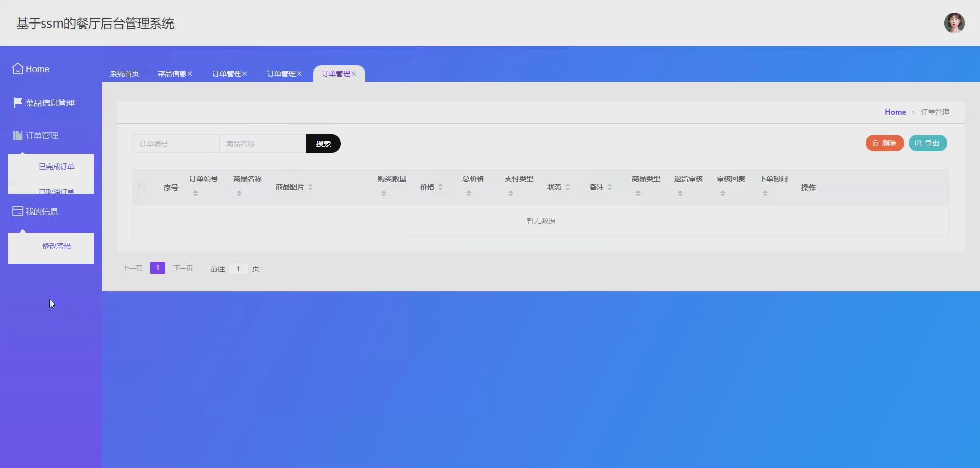Focus the 订单编号 search field

tap(176, 144)
